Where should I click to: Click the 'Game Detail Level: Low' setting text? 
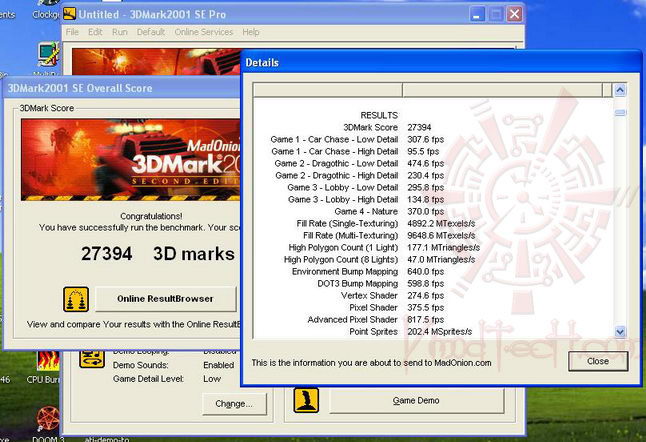click(167, 379)
